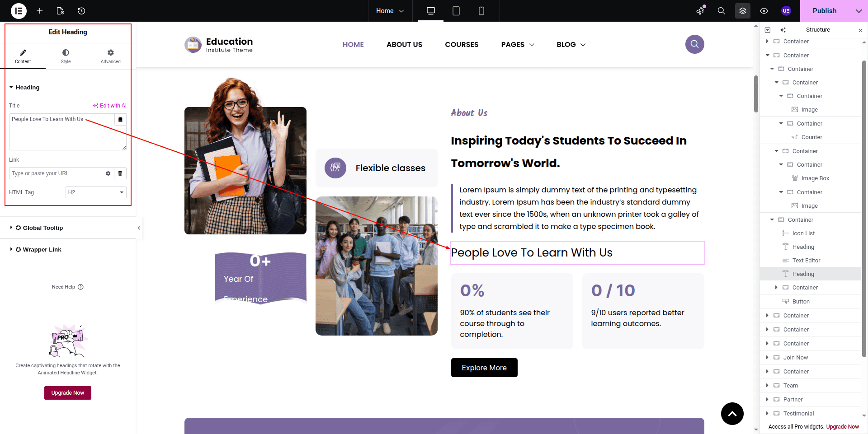Viewport: 868px width, 434px height.
Task: Click the Explore More button
Action: [484, 368]
